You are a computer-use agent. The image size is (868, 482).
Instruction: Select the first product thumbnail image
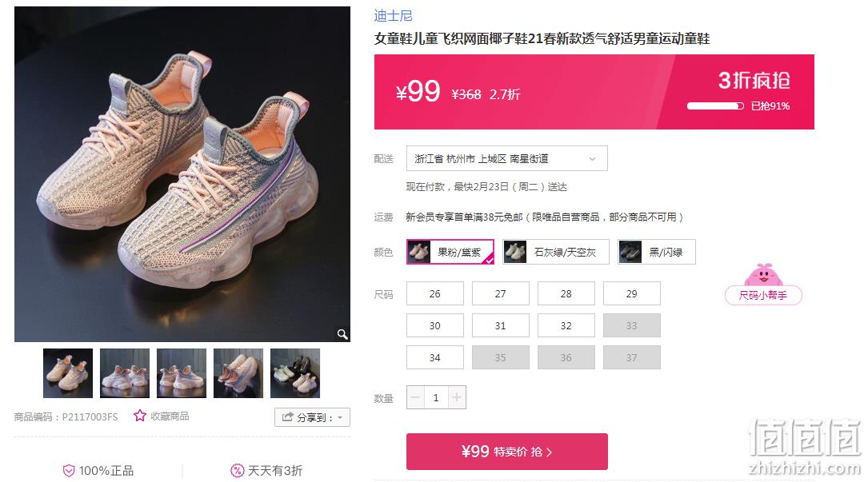[x=68, y=373]
